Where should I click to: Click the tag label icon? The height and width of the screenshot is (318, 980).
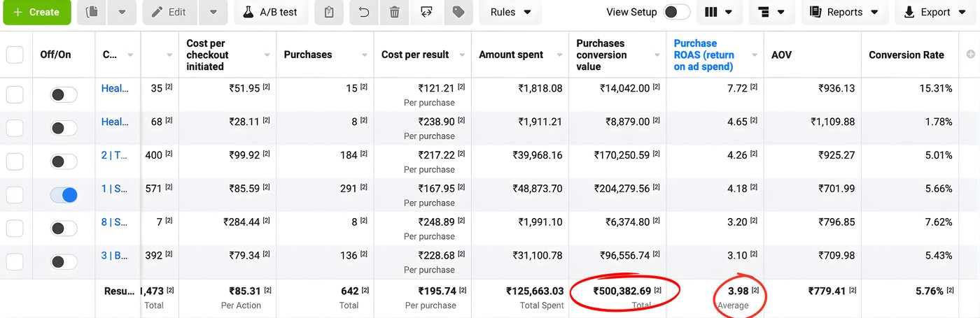[458, 12]
